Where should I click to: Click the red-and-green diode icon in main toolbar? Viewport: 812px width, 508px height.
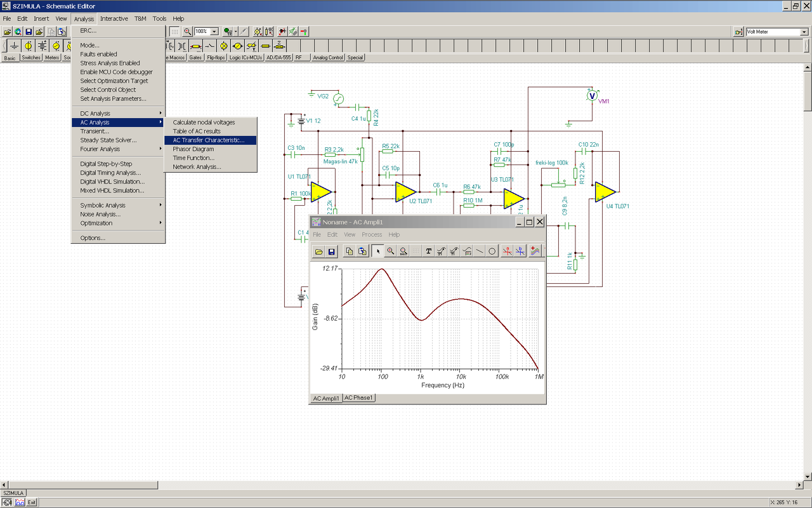coord(282,31)
